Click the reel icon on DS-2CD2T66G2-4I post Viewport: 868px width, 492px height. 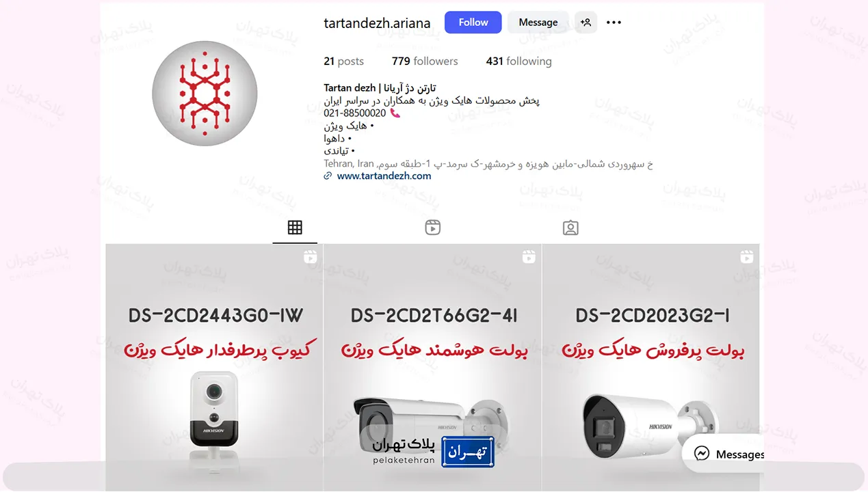click(x=528, y=256)
